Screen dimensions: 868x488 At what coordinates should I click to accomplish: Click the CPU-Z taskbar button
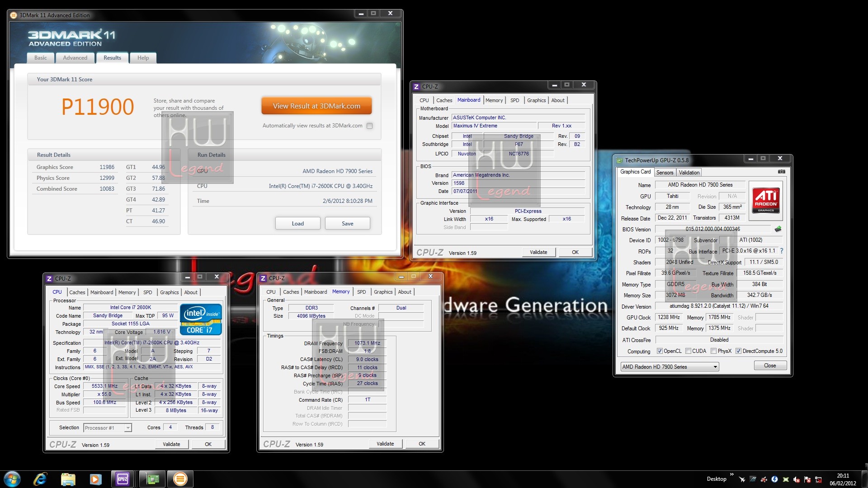click(123, 479)
